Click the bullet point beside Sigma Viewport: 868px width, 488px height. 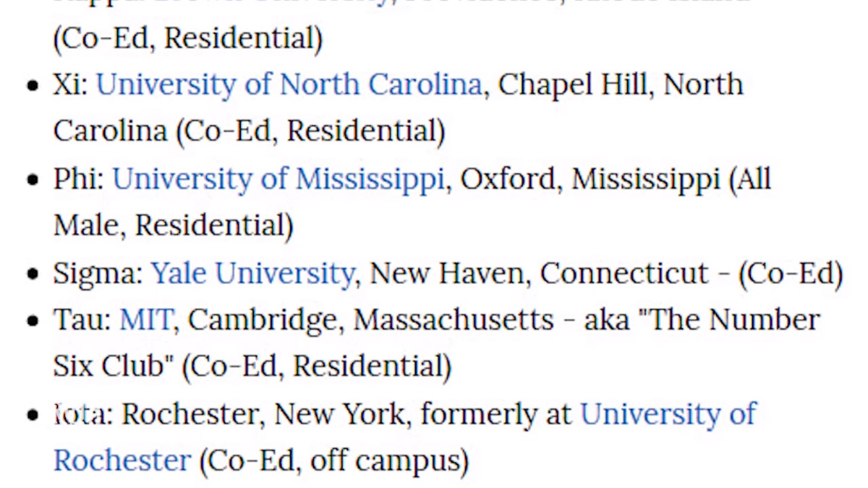point(33,275)
